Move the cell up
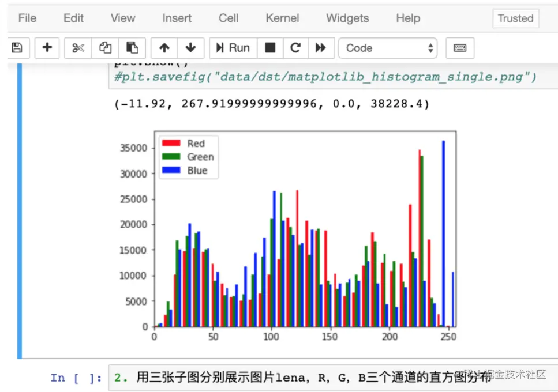The height and width of the screenshot is (392, 558). click(164, 48)
